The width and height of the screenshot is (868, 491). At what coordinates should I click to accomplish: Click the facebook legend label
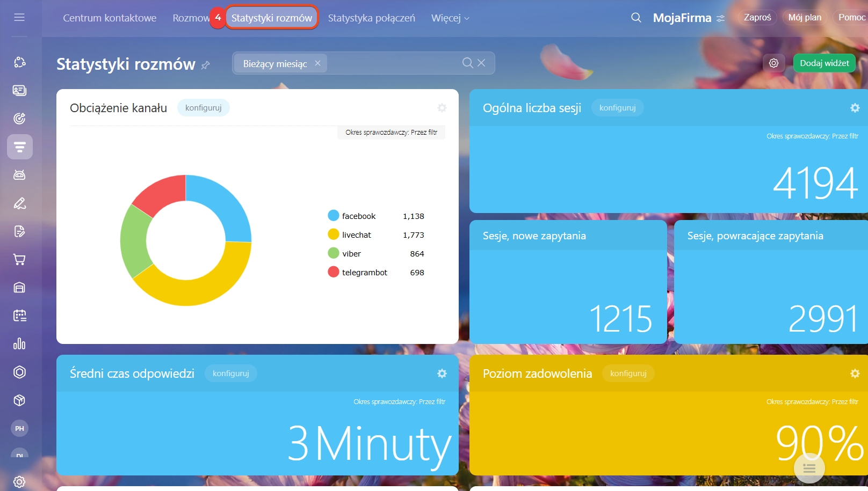(x=359, y=216)
